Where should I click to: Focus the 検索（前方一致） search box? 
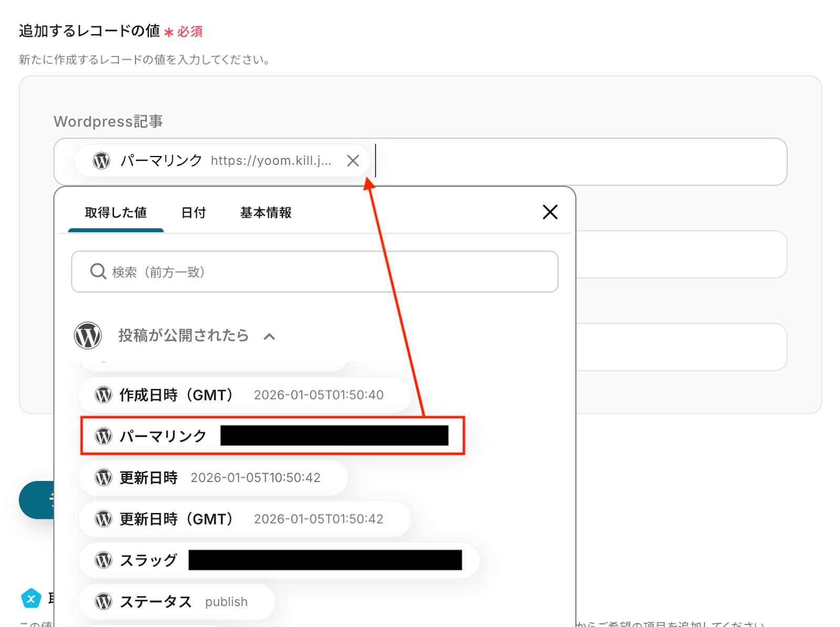(314, 271)
